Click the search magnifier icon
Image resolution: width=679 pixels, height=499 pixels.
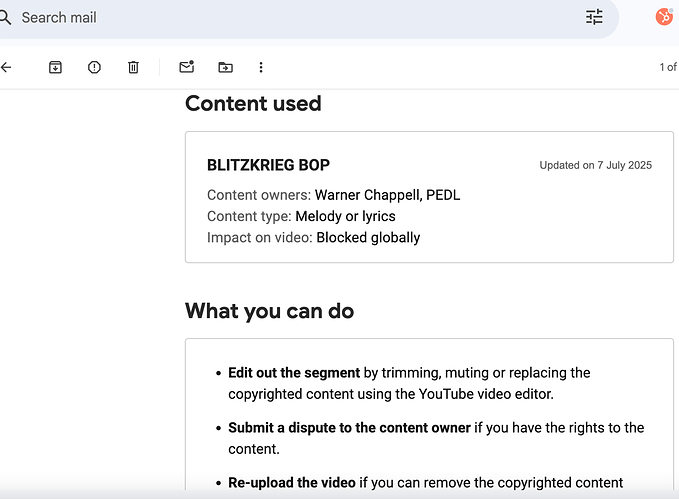click(x=5, y=17)
